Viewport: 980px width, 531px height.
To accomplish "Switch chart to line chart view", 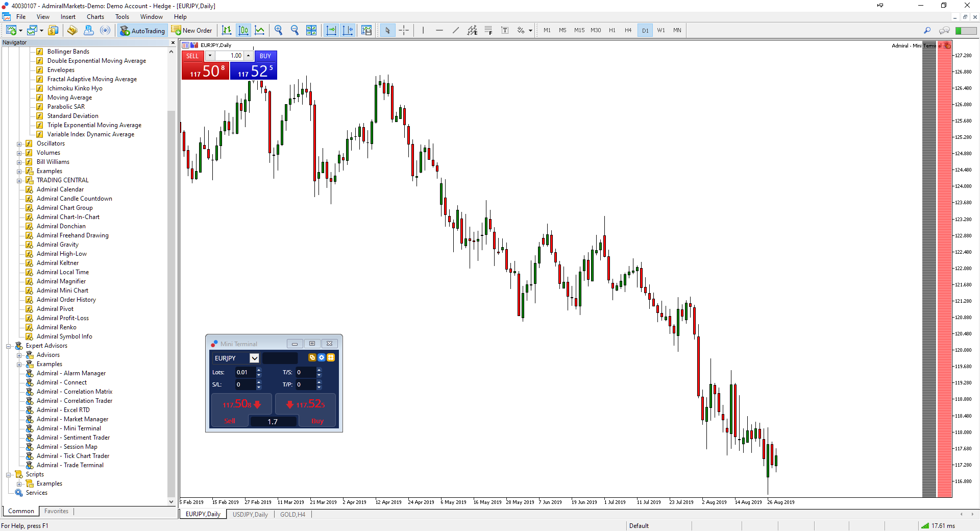I will [260, 31].
